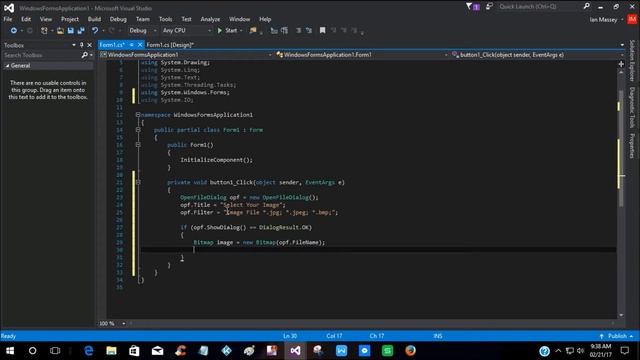Click the feedback icon beside Quick Launch

[x=489, y=6]
